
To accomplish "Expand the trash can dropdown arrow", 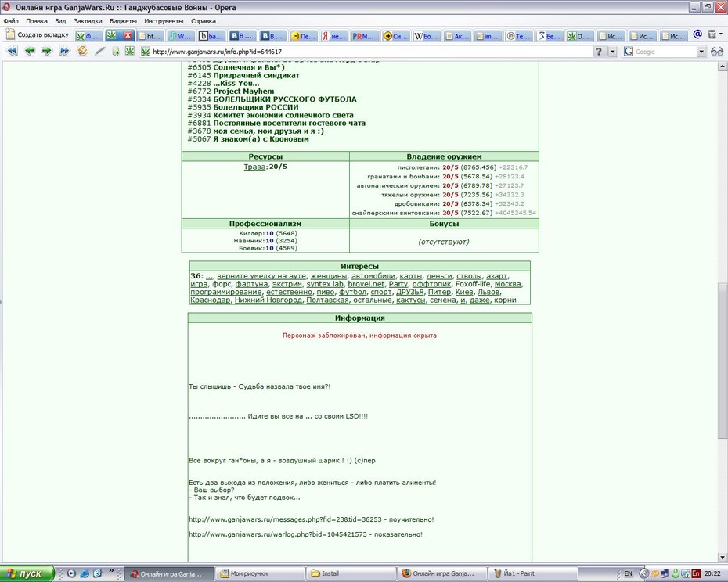I will coord(721,34).
